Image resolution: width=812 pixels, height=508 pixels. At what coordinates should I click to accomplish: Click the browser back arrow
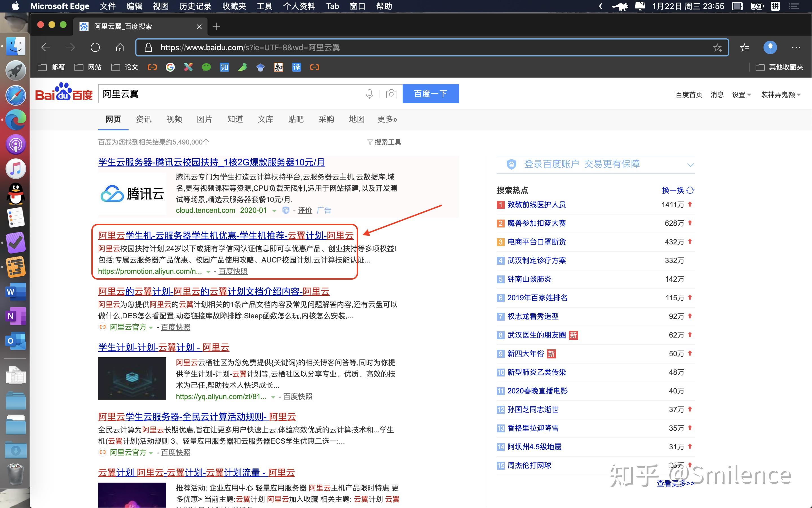[x=46, y=47]
